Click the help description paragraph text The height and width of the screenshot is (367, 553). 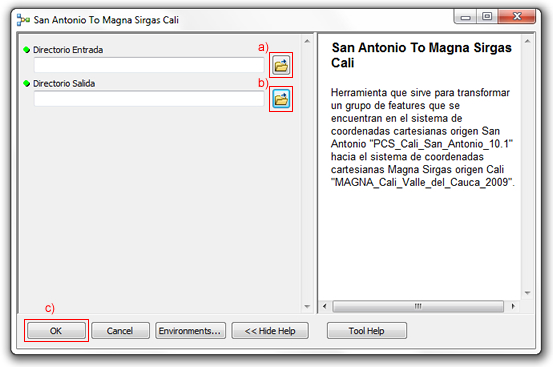point(423,137)
